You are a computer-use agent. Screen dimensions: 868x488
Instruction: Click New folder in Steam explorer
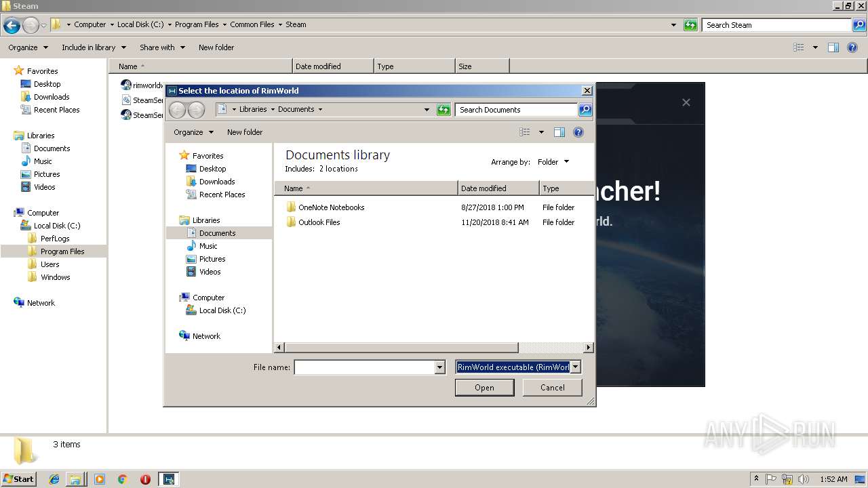pos(216,47)
